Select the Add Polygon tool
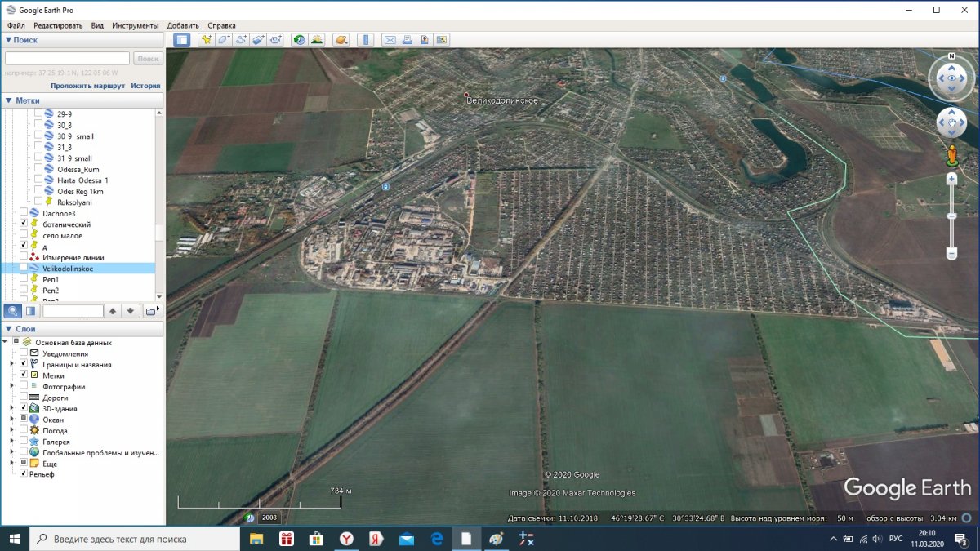The image size is (980, 551). coord(223,39)
